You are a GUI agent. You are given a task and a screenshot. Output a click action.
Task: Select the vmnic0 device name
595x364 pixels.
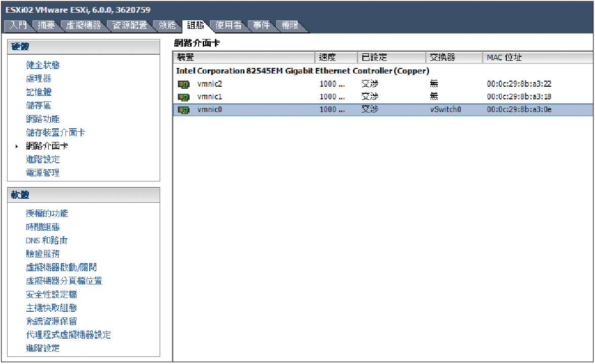point(209,110)
